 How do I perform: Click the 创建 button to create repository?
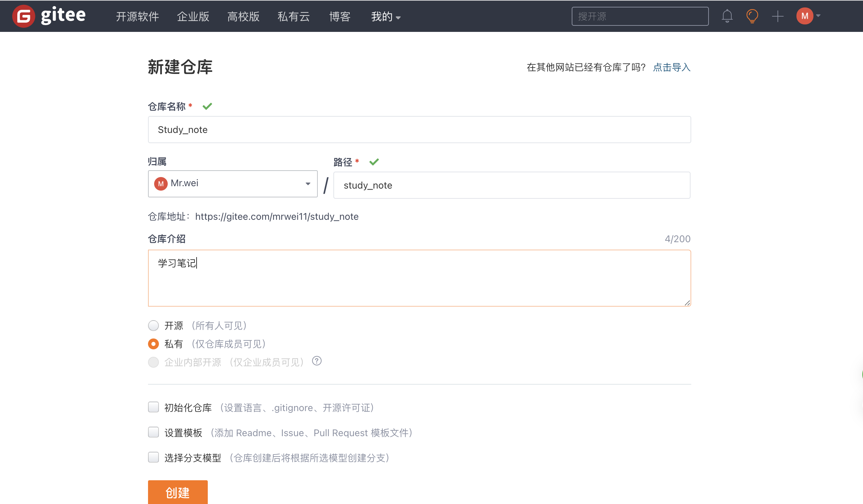pos(178,493)
